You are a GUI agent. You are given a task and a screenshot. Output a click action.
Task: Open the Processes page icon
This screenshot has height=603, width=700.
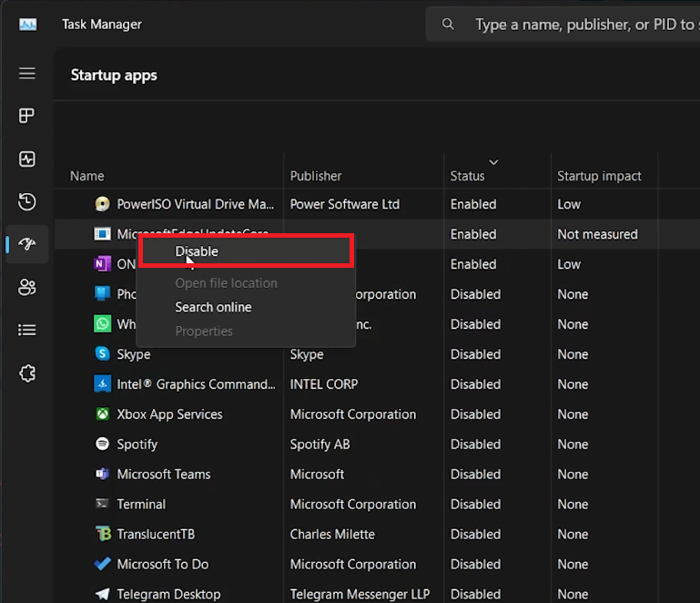[27, 116]
